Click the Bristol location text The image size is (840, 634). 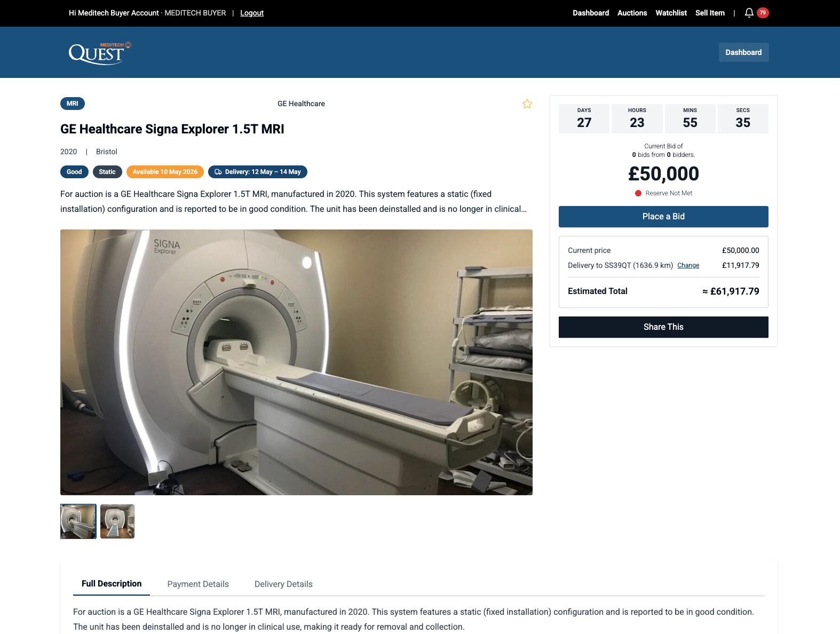[x=107, y=152]
